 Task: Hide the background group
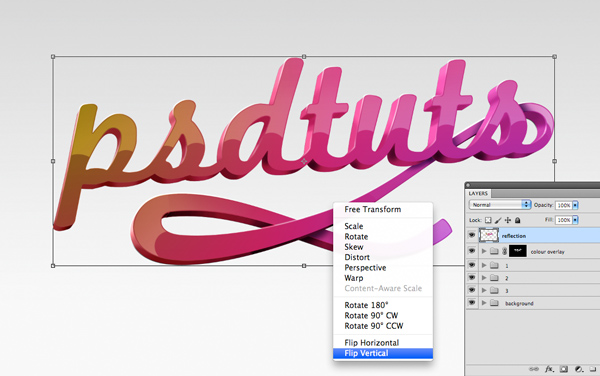coord(472,303)
